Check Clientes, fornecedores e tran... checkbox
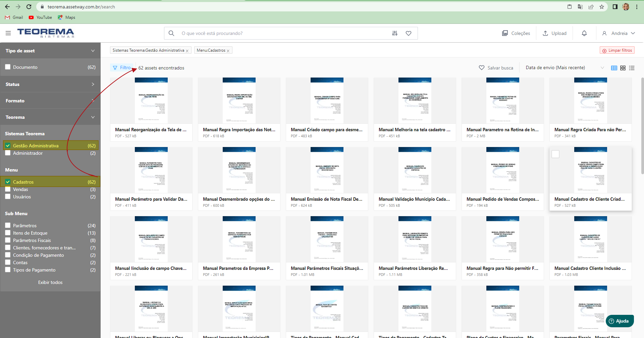Image resolution: width=644 pixels, height=338 pixels. pyautogui.click(x=8, y=247)
